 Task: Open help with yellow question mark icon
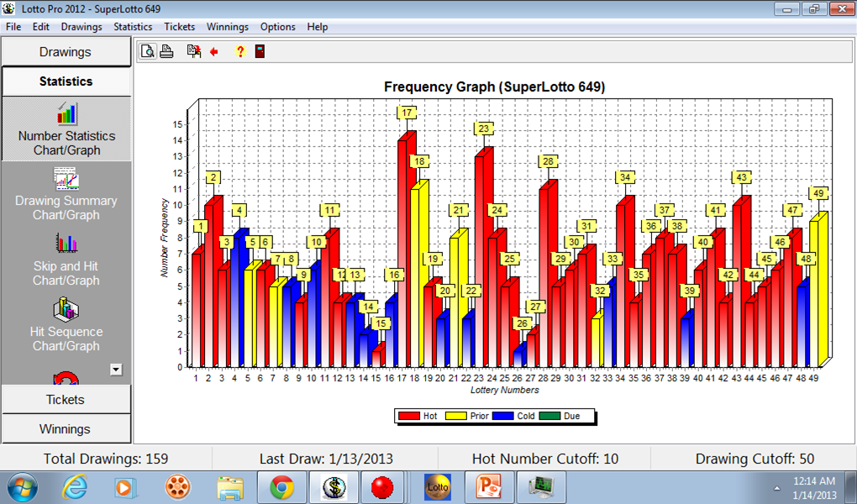pyautogui.click(x=240, y=51)
